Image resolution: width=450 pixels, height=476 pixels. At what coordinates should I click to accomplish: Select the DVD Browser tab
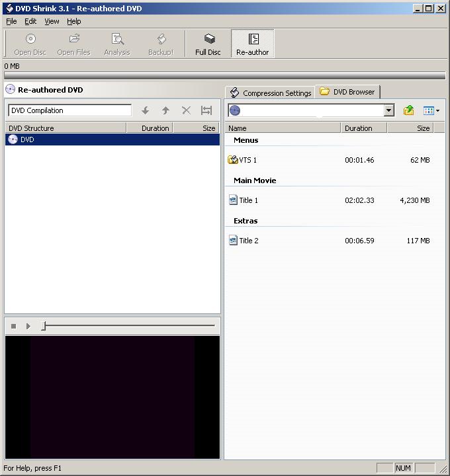point(347,92)
